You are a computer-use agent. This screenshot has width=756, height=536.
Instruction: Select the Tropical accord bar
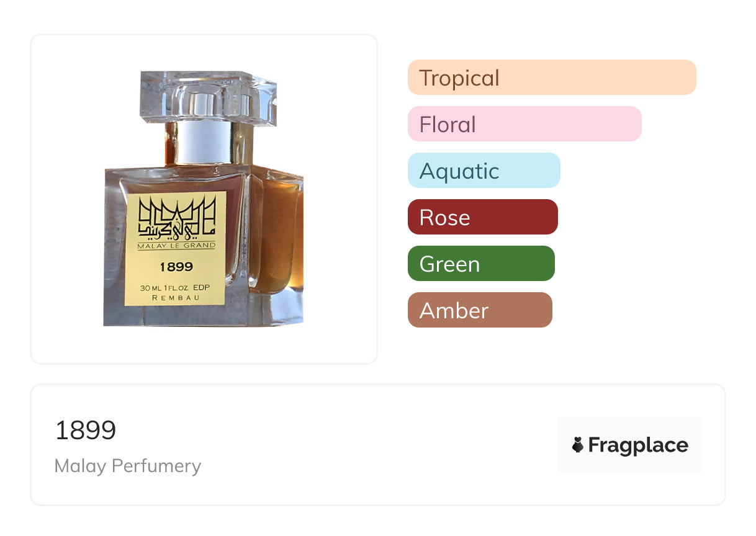tap(551, 78)
